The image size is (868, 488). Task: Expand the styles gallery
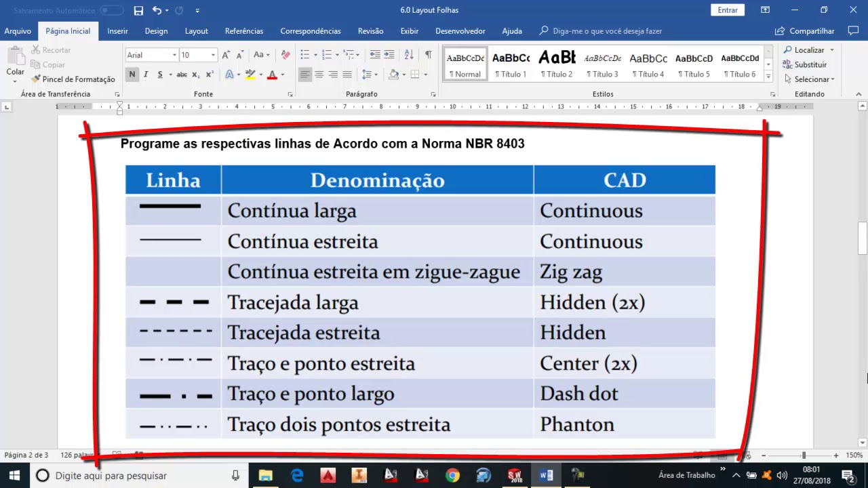(x=768, y=75)
